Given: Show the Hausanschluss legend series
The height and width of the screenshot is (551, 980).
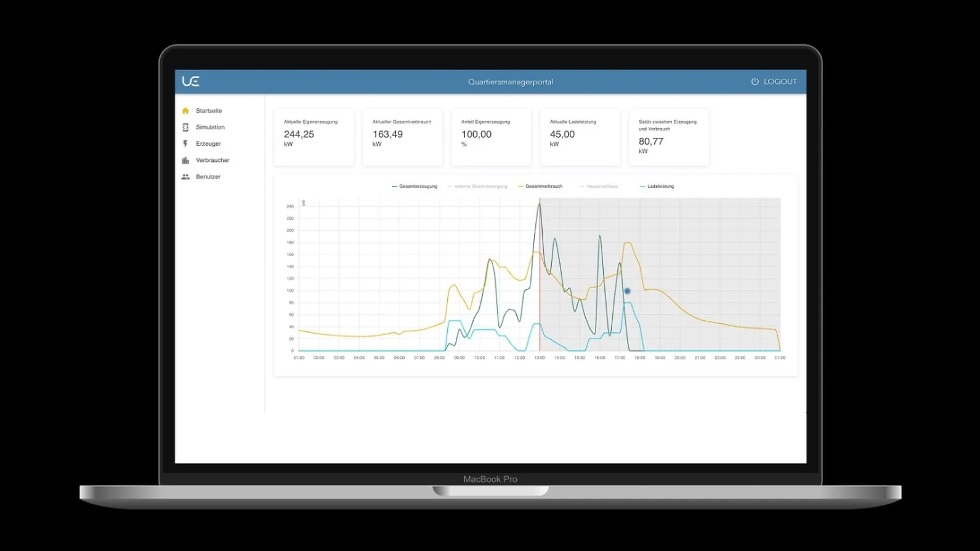Looking at the screenshot, I should 599,186.
